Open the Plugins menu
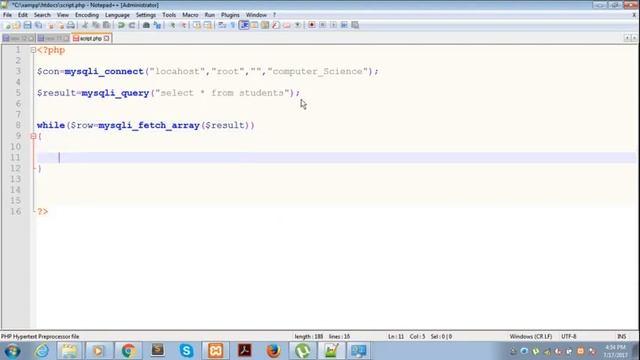Image resolution: width=640 pixels, height=360 pixels. (x=230, y=15)
